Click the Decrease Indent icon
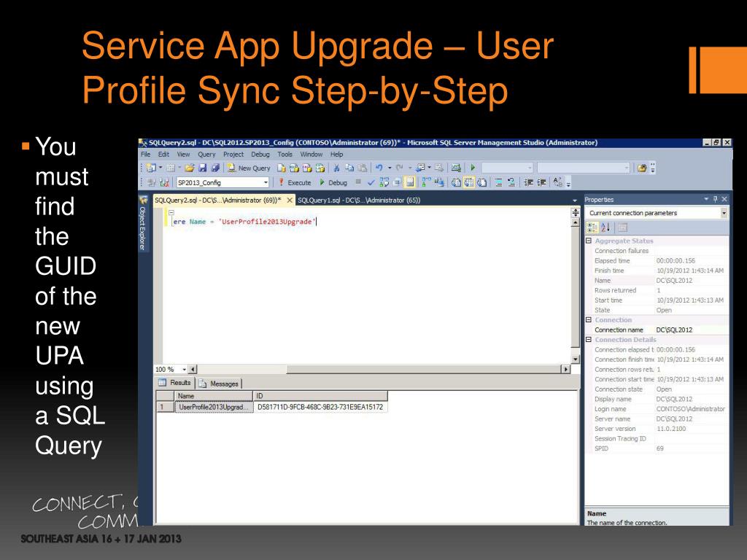 (529, 182)
